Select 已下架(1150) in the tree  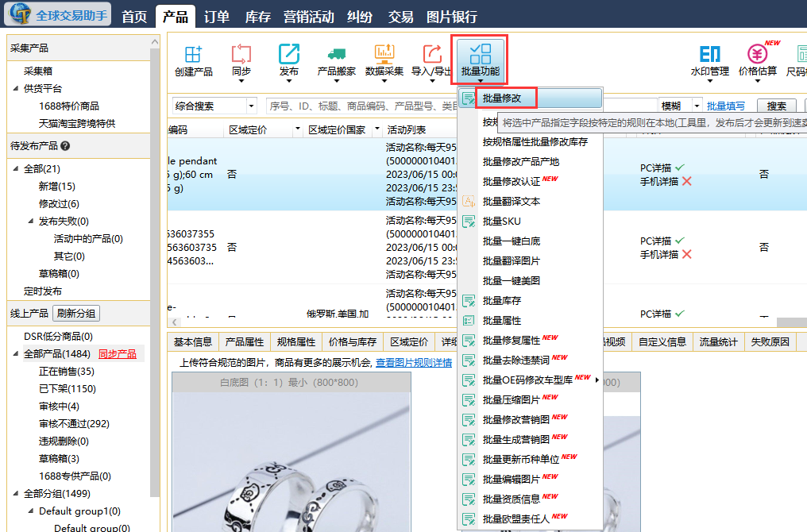68,389
